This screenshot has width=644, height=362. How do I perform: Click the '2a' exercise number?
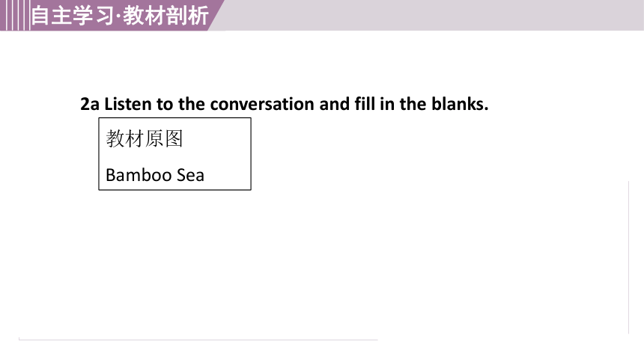pyautogui.click(x=90, y=104)
